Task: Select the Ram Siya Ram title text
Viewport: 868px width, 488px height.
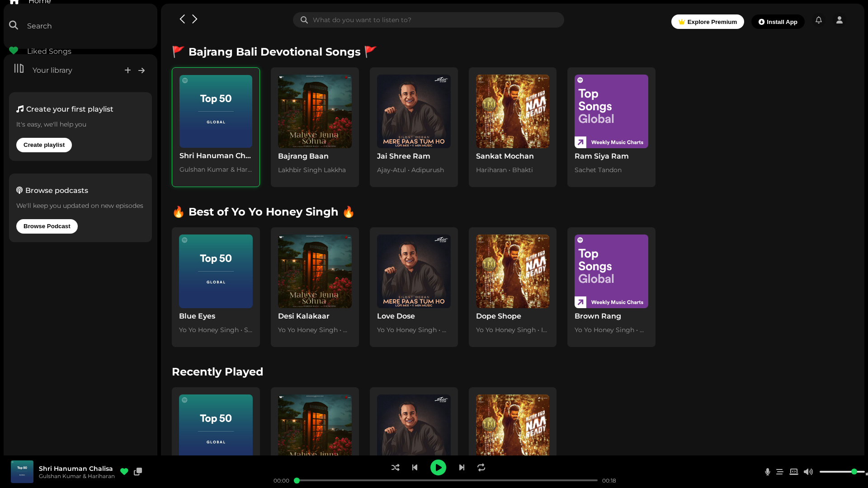Action: pos(601,156)
